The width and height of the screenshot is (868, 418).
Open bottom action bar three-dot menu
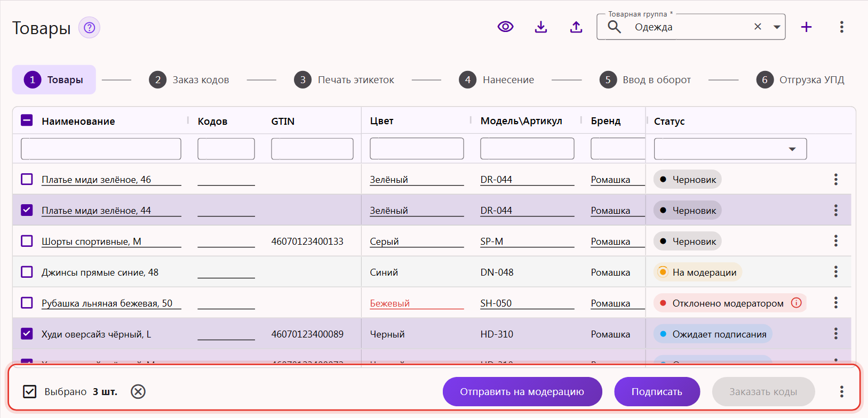[x=841, y=392]
